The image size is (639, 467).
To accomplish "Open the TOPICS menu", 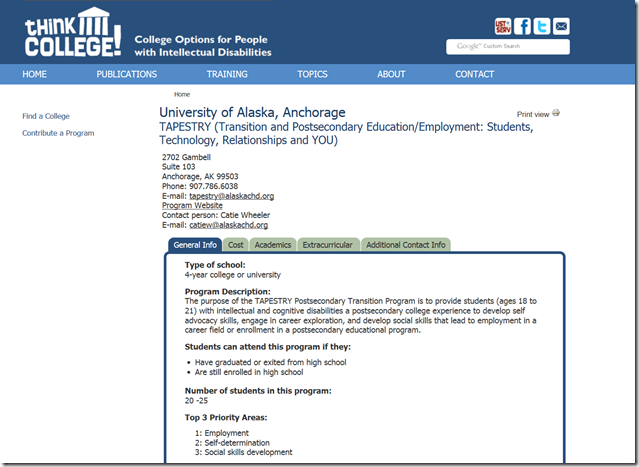I will pyautogui.click(x=313, y=74).
